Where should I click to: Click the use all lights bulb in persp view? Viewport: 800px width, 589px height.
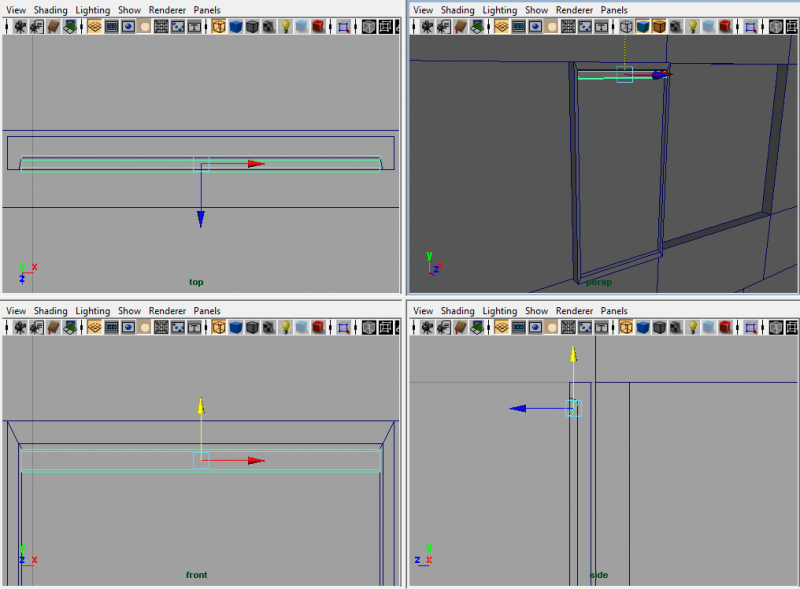(693, 27)
